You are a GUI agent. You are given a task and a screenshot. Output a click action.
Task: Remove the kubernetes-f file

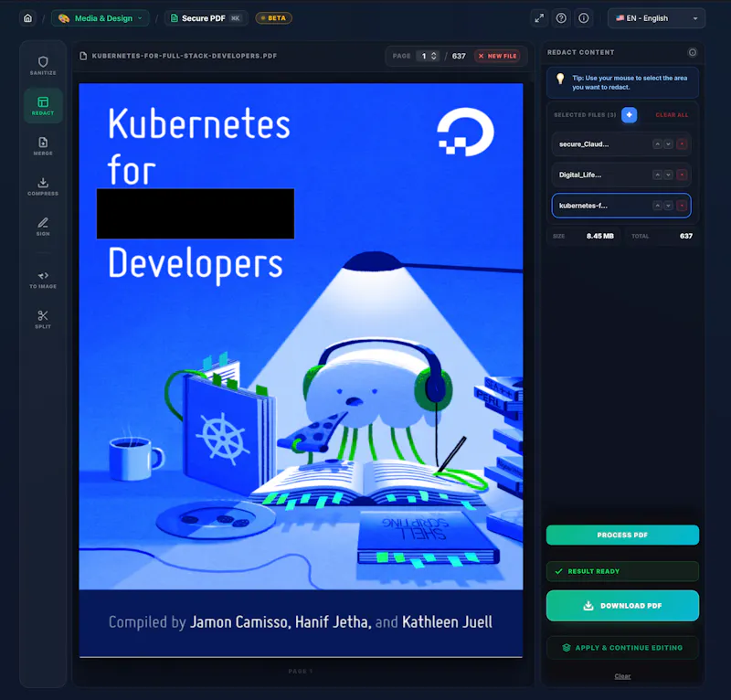[682, 206]
